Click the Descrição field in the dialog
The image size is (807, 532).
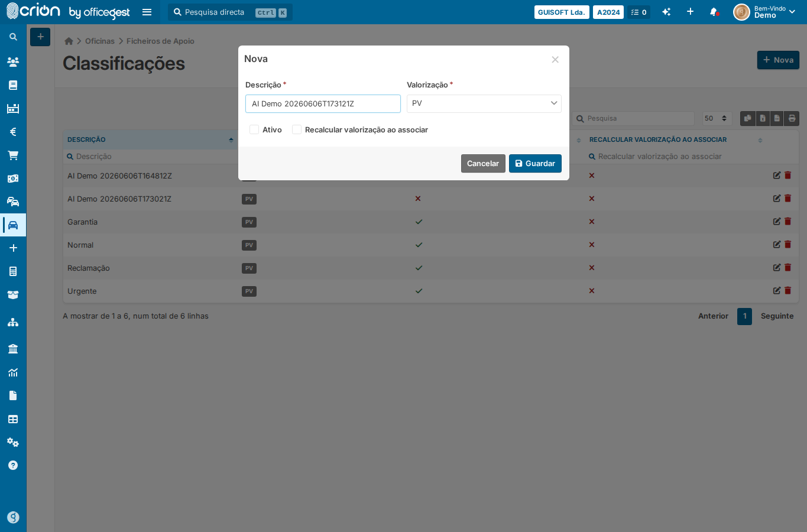point(323,103)
